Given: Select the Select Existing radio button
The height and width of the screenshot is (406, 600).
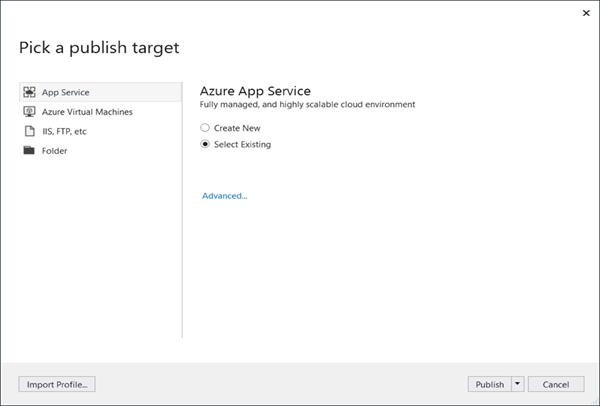Looking at the screenshot, I should (205, 144).
